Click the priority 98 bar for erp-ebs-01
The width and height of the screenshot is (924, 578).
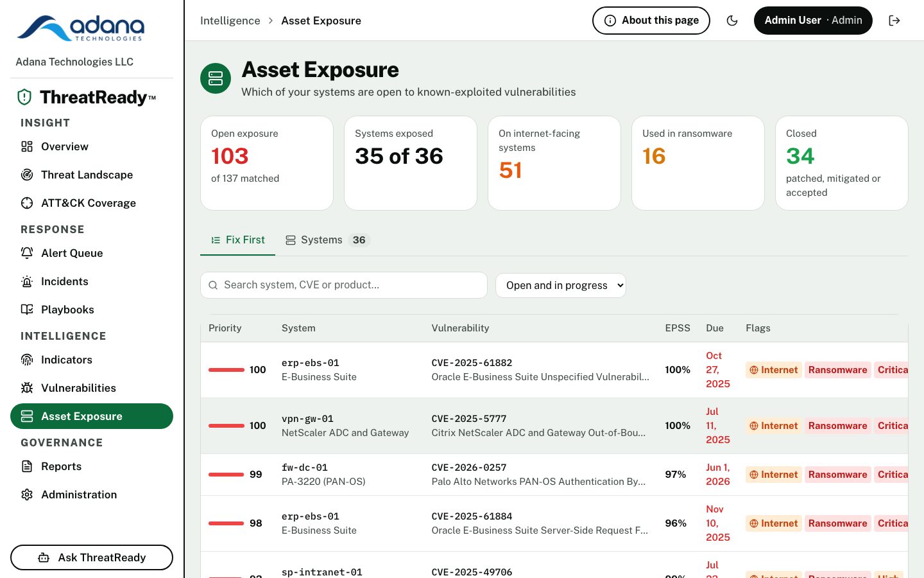coord(227,523)
